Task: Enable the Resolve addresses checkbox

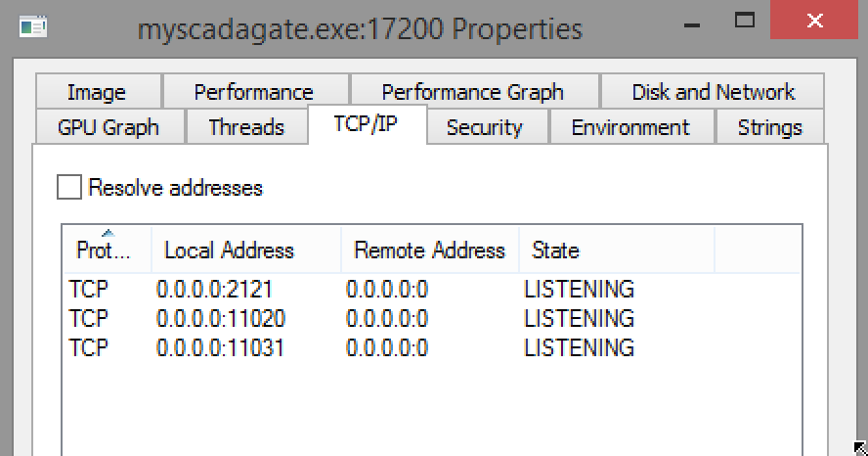Action: click(x=69, y=187)
